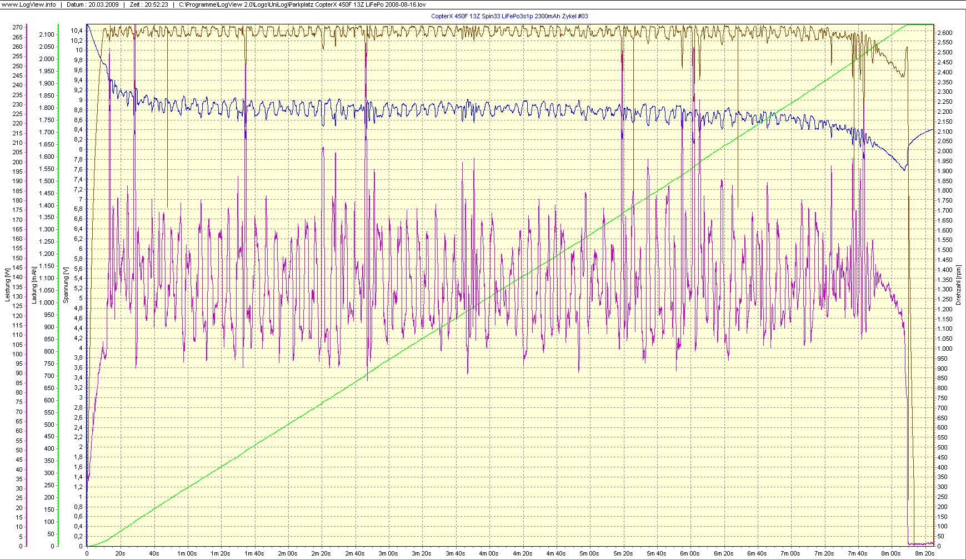Click the 1m 00s time axis marker

tap(187, 553)
